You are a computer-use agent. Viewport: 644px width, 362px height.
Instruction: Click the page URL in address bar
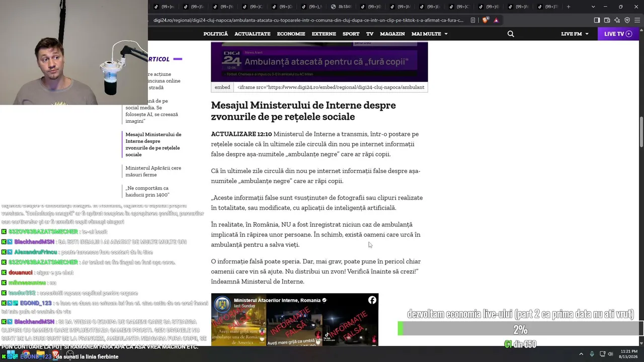click(308, 20)
